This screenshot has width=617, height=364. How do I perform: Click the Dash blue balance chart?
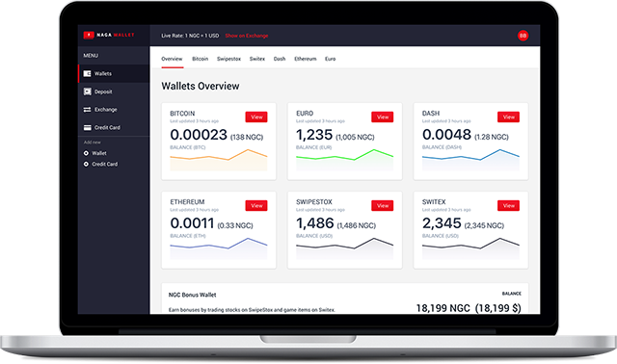(x=470, y=160)
